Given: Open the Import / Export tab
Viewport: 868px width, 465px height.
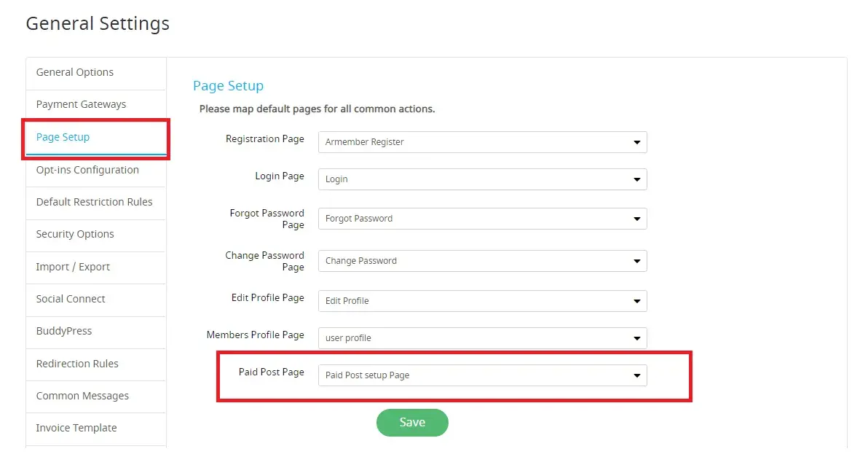Looking at the screenshot, I should pos(73,267).
